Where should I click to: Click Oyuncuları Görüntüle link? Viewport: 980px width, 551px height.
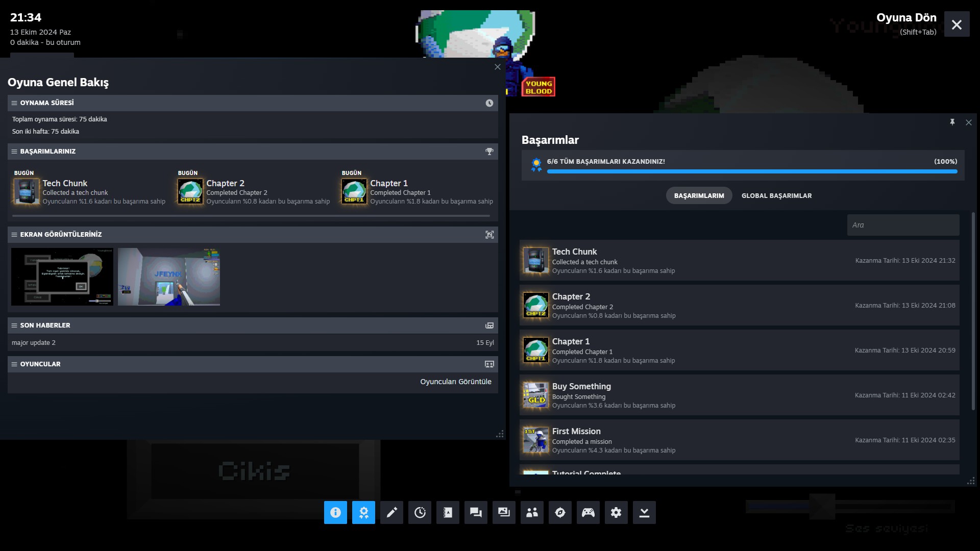tap(455, 382)
